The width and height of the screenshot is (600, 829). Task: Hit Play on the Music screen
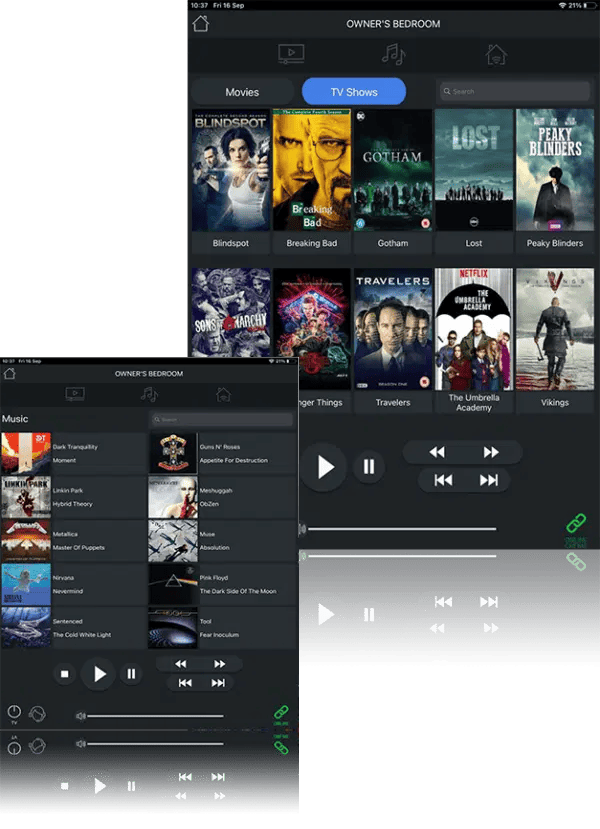click(99, 674)
